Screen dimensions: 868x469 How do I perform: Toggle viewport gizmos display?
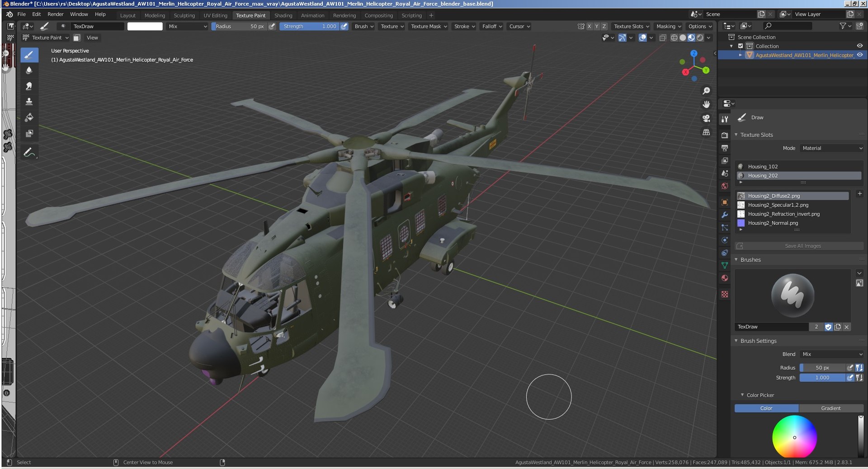623,38
